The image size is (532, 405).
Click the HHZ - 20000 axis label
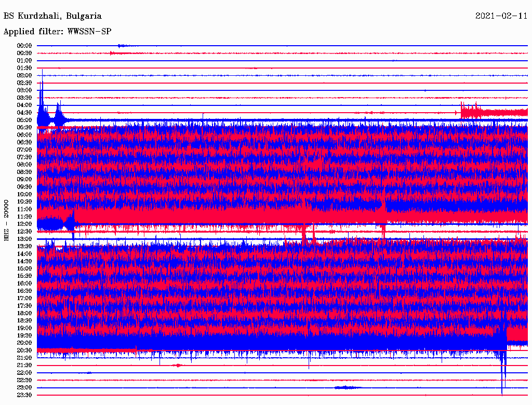click(x=6, y=220)
